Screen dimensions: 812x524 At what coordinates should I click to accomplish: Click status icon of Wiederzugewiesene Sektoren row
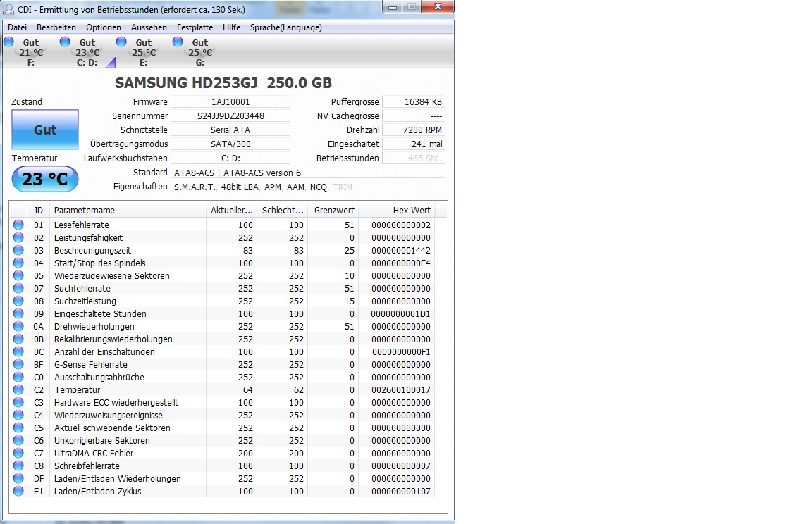18,275
